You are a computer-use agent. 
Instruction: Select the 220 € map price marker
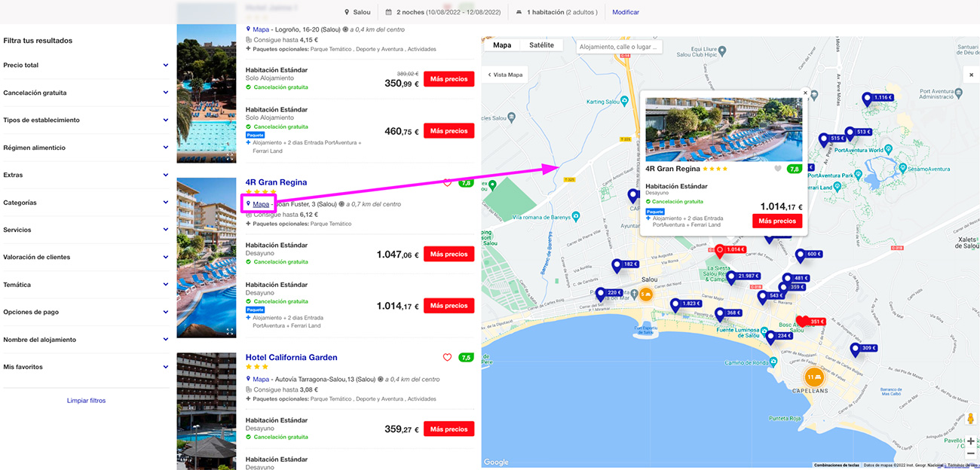[x=609, y=294]
